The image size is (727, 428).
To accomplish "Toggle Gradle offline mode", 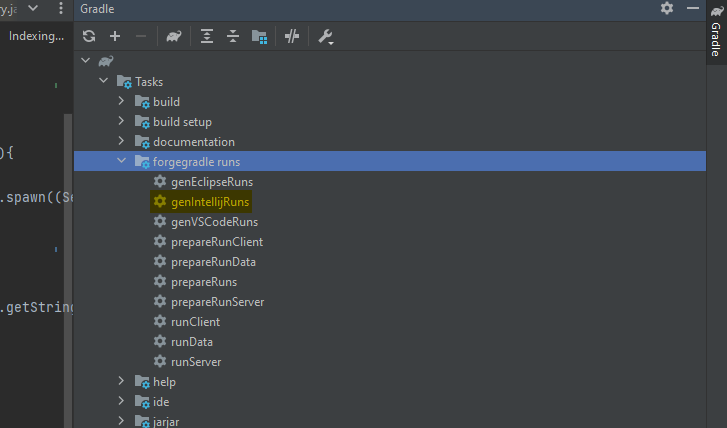I will point(292,36).
